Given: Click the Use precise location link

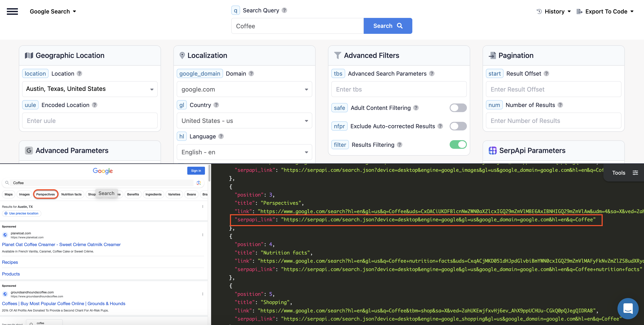Looking at the screenshot, I should click(21, 213).
